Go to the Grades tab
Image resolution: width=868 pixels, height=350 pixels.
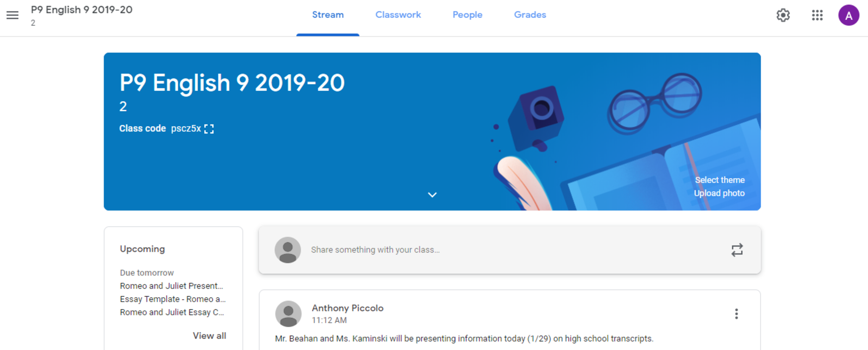[x=530, y=15]
